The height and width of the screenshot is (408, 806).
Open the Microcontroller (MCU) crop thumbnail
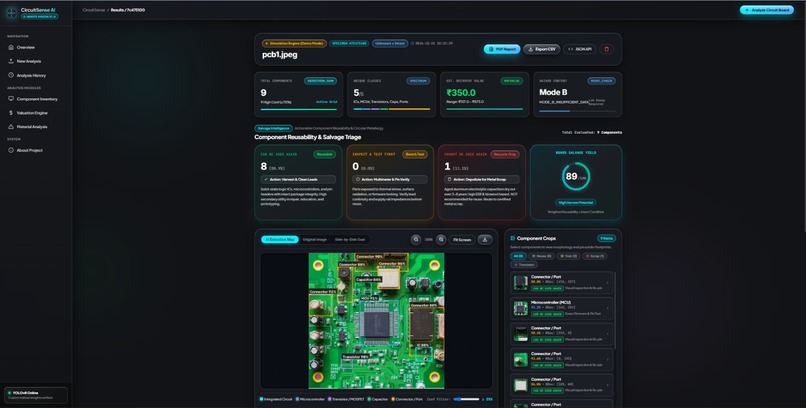click(521, 308)
